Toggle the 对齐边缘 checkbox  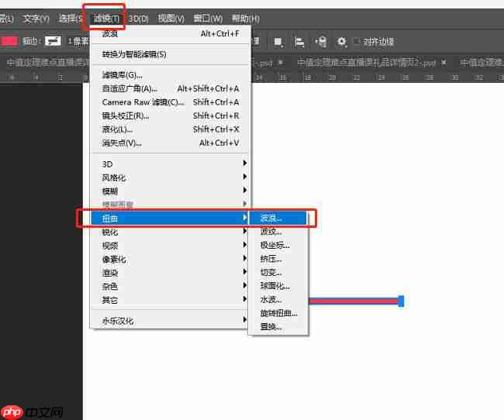point(356,41)
